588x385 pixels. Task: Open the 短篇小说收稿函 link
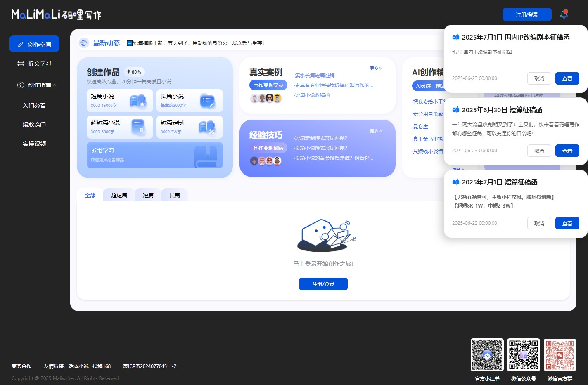click(x=312, y=95)
